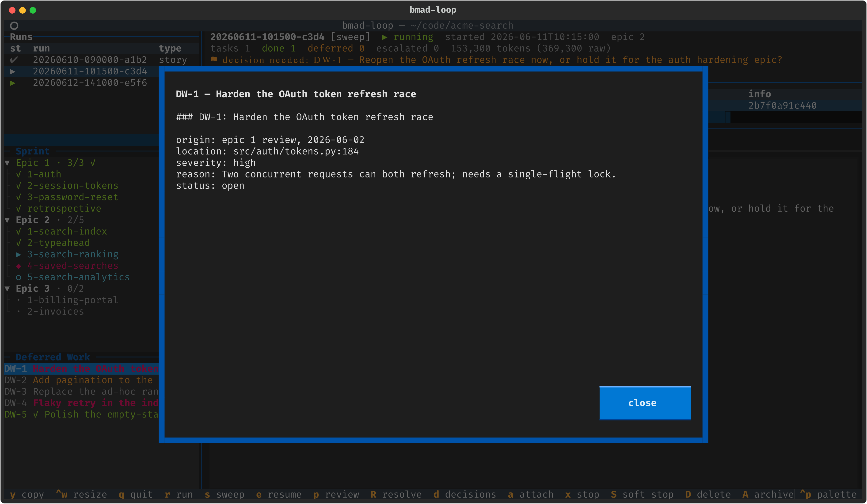
Task: Click 's sweep' in the footer
Action: 224,494
